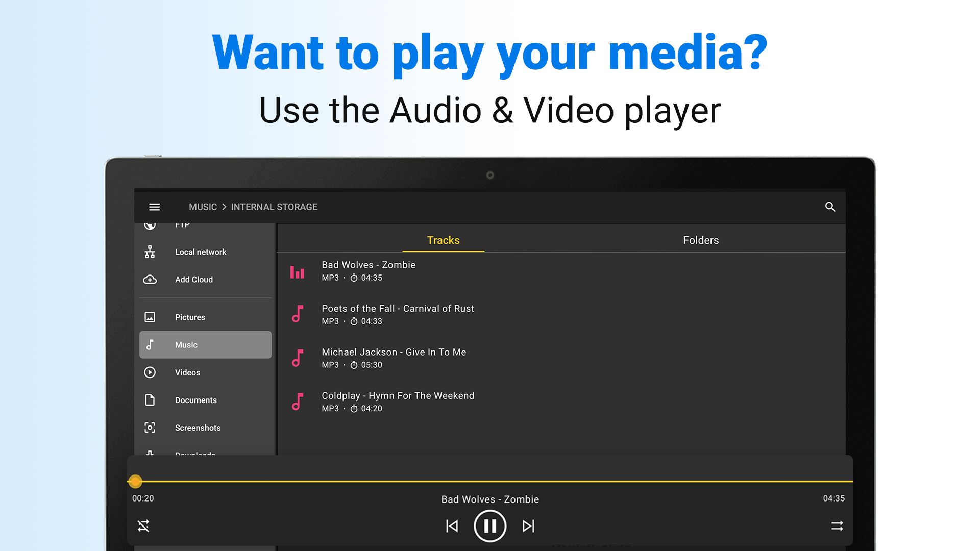
Task: Select Poets of the Fall - Carnival of Rust
Action: point(398,314)
